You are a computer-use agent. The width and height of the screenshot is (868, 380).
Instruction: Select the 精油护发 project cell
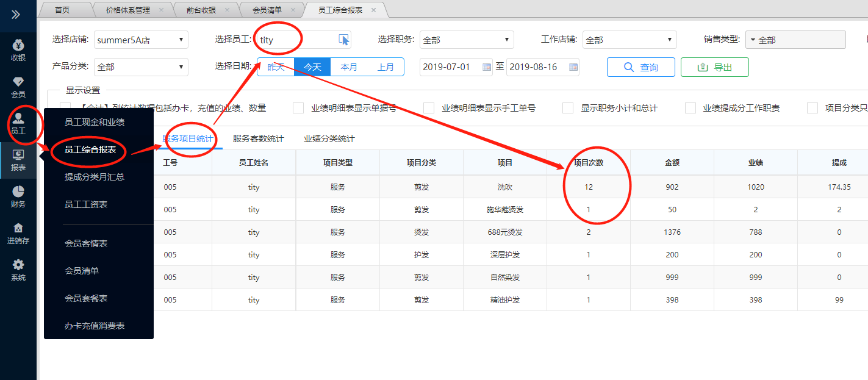[x=505, y=300]
